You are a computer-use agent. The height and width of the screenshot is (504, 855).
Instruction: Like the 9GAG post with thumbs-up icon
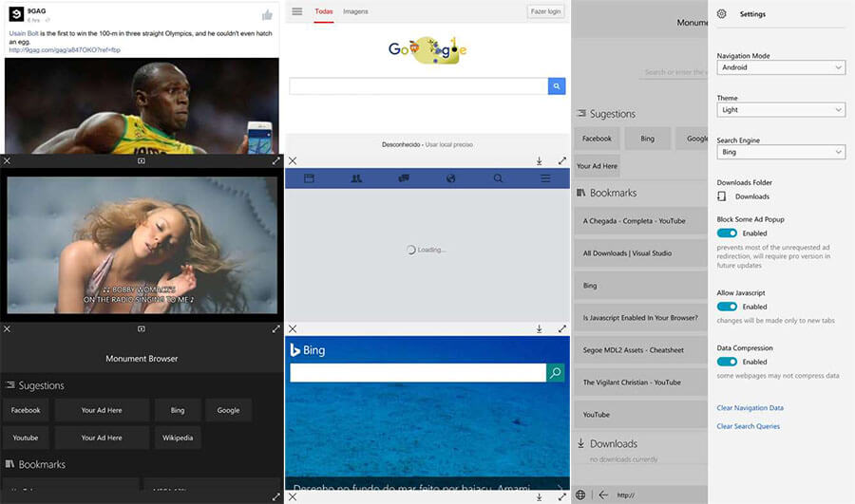tap(267, 14)
